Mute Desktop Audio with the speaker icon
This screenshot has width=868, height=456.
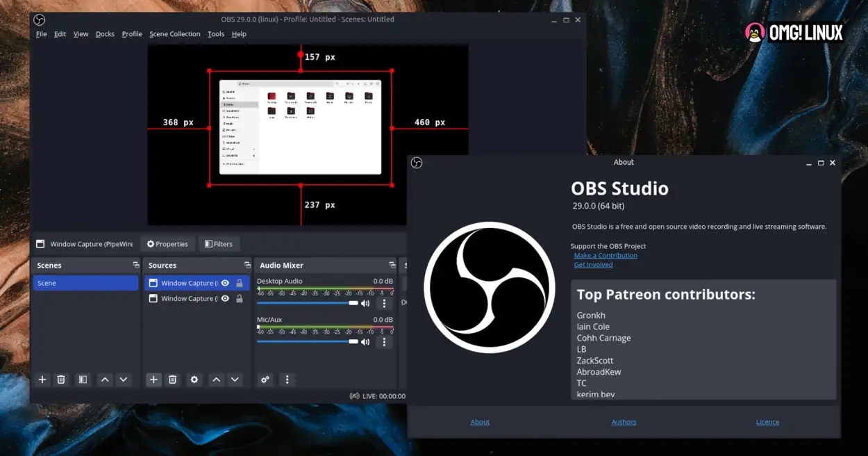pyautogui.click(x=365, y=303)
